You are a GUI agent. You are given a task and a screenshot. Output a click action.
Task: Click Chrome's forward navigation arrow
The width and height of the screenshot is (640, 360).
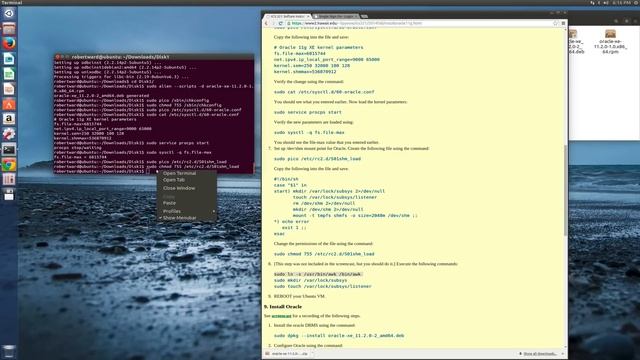point(273,23)
